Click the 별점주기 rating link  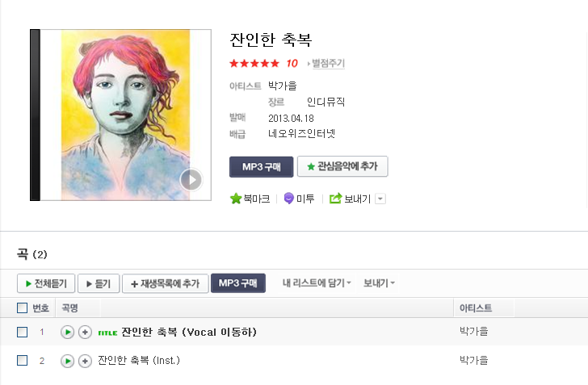coord(328,63)
